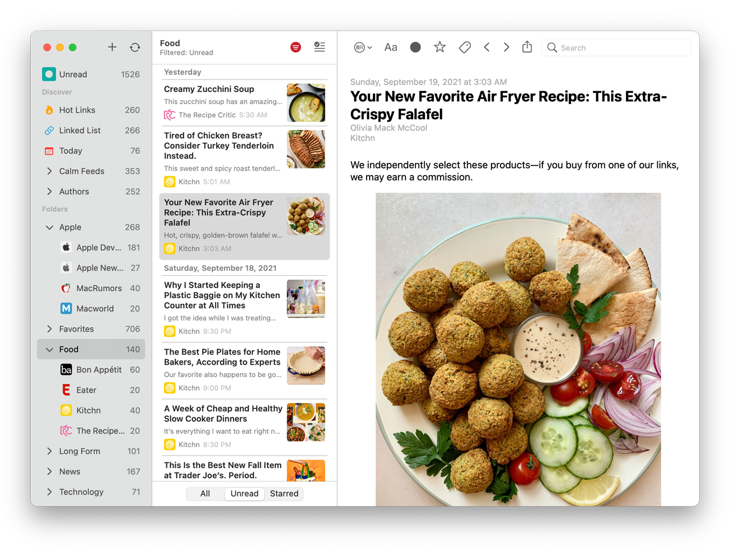Click the Kitchn source name under the author
Screen dimensions: 730x560
pos(363,138)
